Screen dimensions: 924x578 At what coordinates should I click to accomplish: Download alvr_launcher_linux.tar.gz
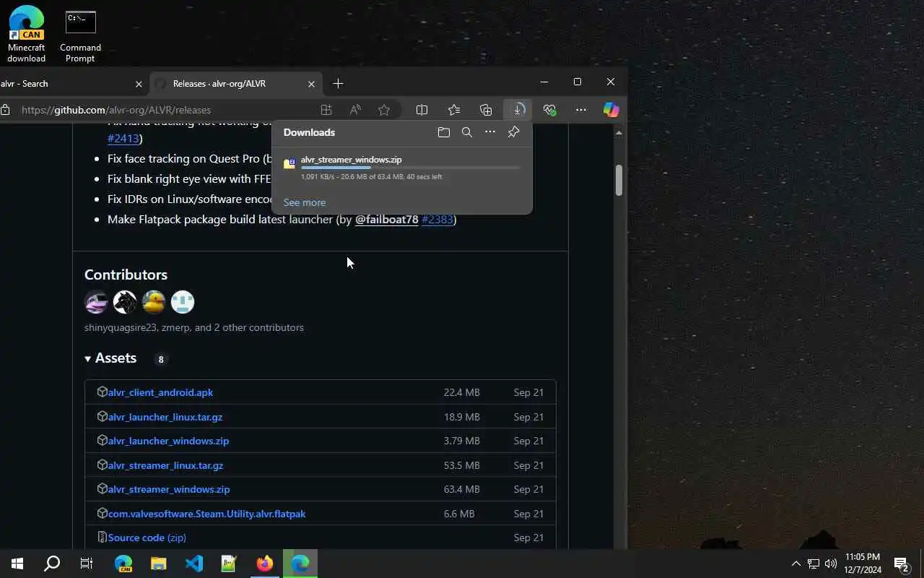(x=165, y=417)
